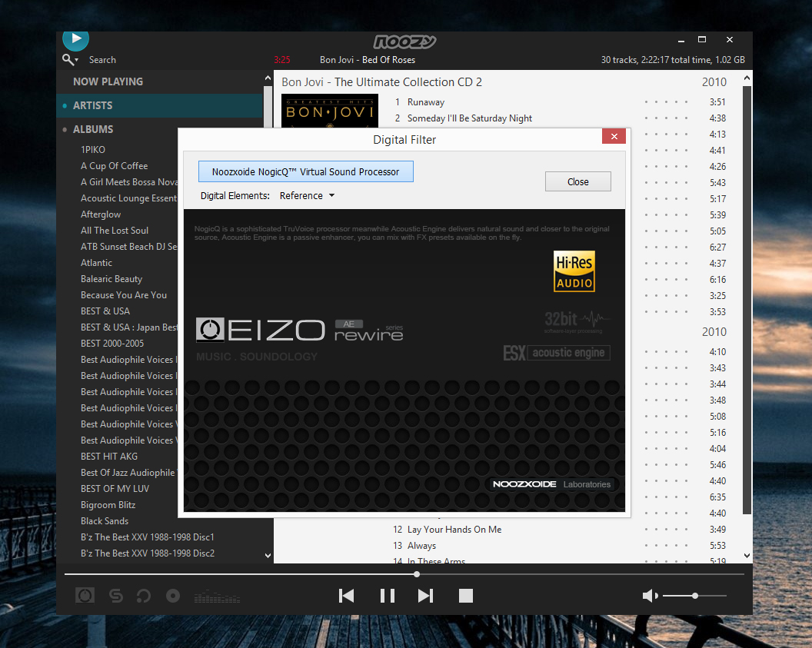
Task: Play Someday I'll Be Saturday Night track
Action: pyautogui.click(x=470, y=118)
